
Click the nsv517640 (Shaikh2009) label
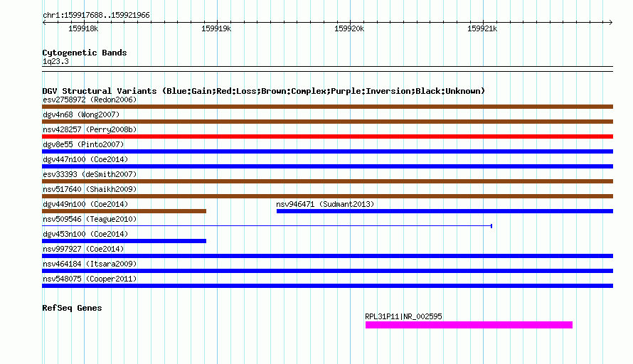pos(90,189)
